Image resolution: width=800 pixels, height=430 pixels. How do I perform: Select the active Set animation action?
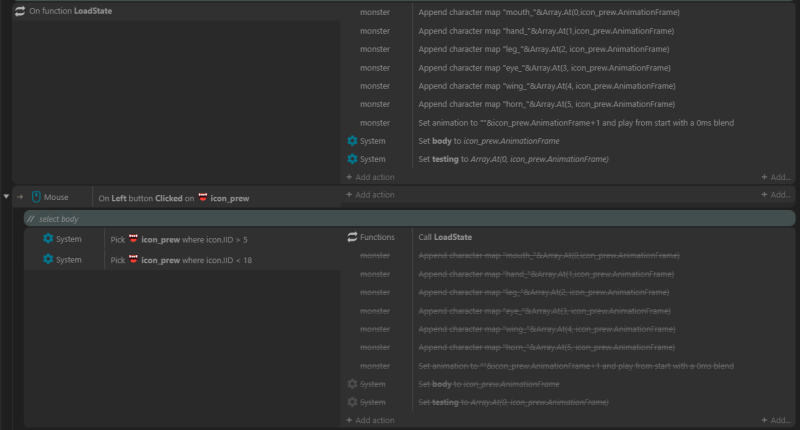576,123
